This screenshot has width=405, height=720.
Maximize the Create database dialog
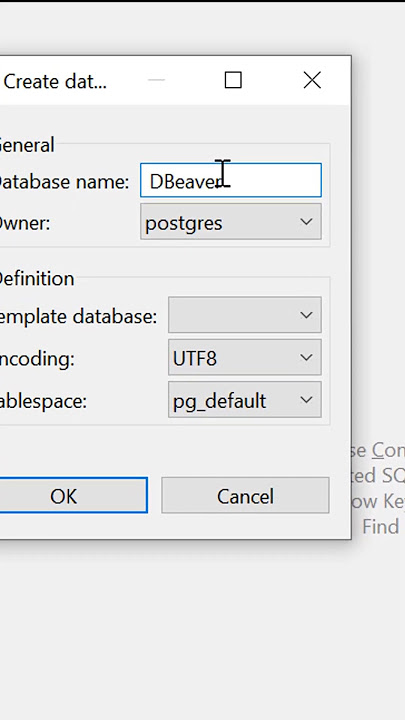233,80
